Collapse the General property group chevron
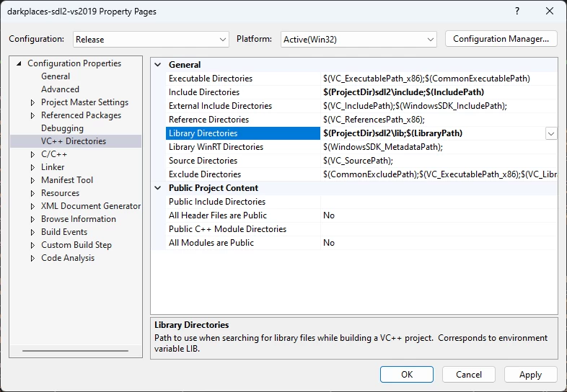This screenshot has width=567, height=392. pyautogui.click(x=158, y=65)
